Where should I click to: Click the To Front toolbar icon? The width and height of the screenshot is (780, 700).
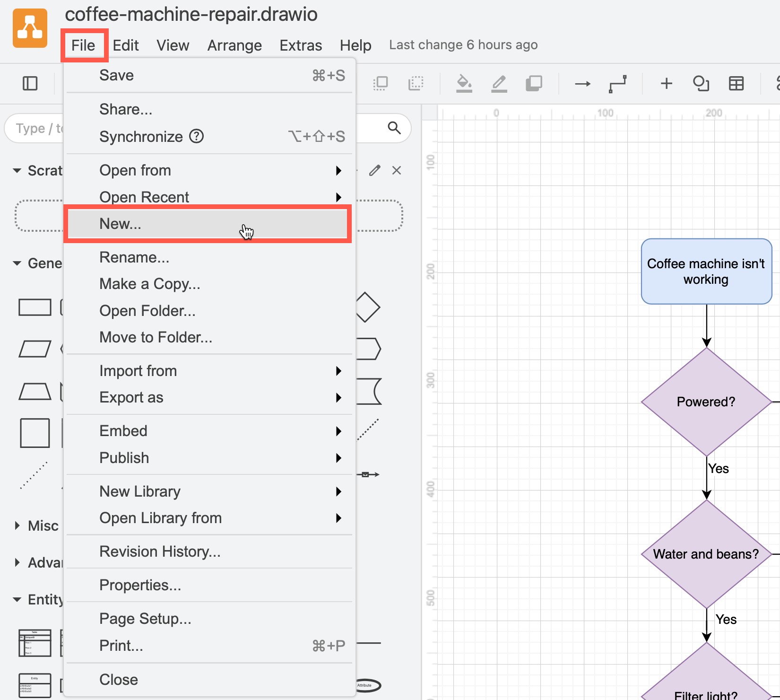coord(381,84)
